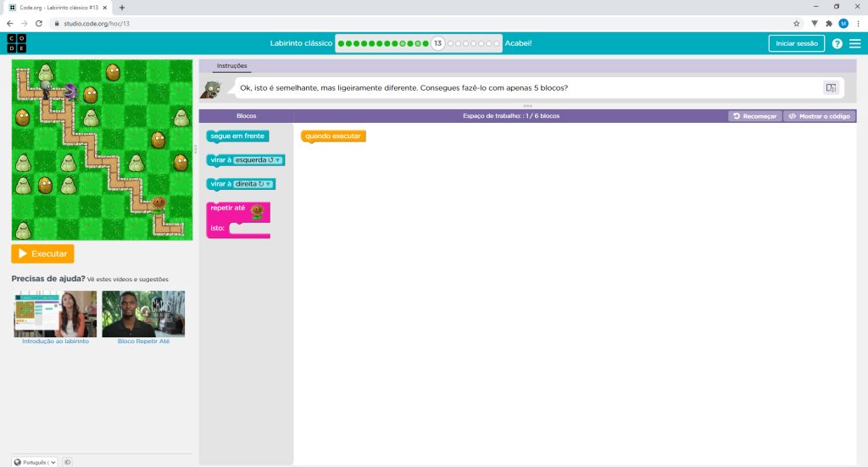868x467 pixels.
Task: Switch to the Code.org Labirinto clássico browser tab
Action: coord(58,8)
